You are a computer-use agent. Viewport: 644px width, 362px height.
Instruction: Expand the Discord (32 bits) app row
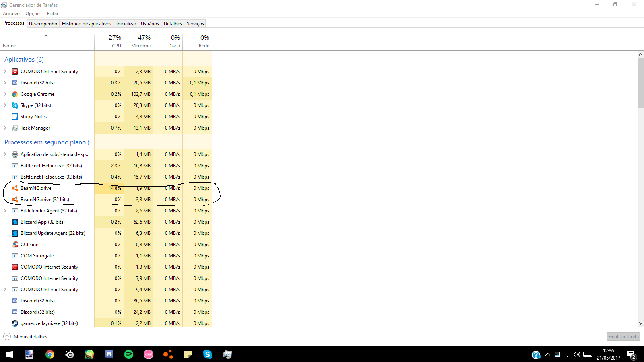pos(5,83)
